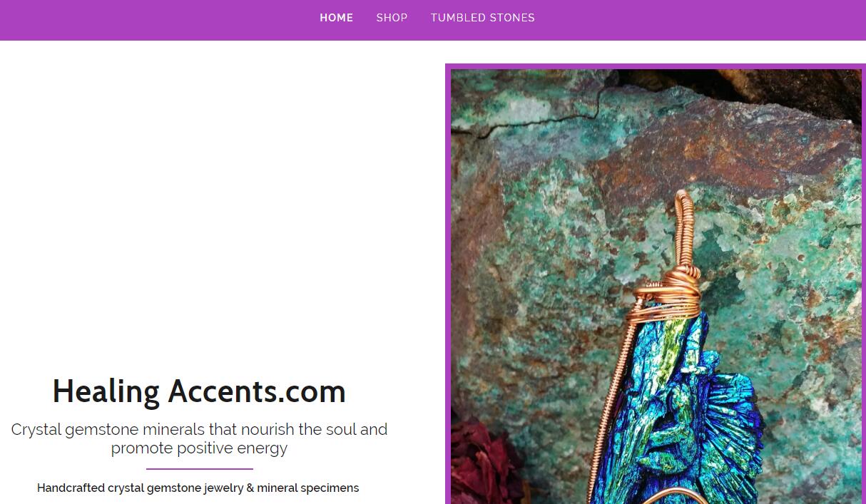Open the HOME navigation link
866x504 pixels.
click(336, 18)
